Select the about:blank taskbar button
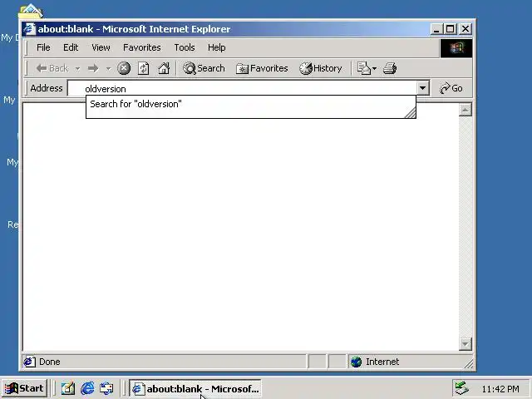532x399 pixels. click(195, 388)
